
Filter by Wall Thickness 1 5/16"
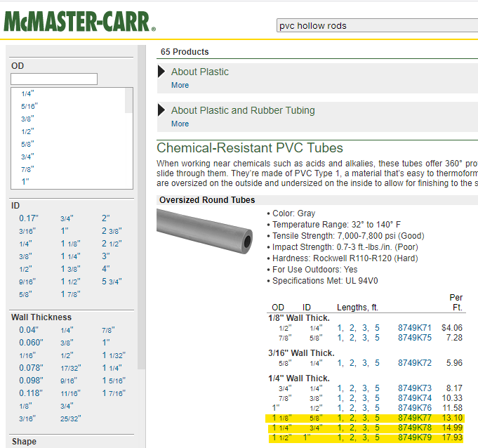114,381
